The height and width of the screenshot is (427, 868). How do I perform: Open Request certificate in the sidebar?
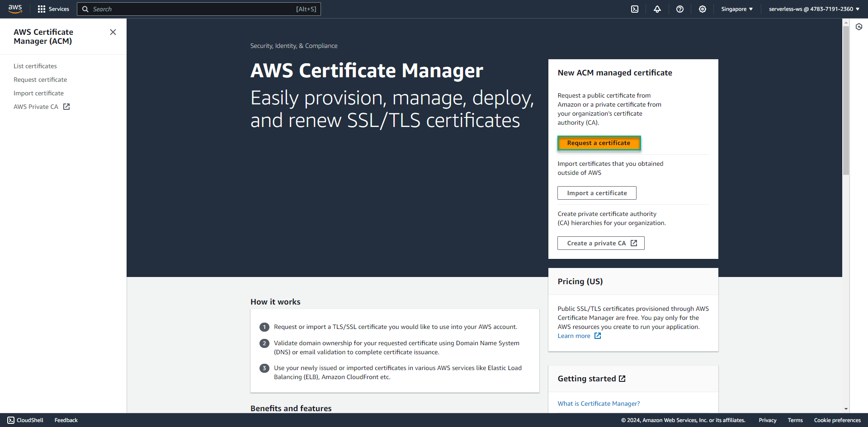coord(40,80)
